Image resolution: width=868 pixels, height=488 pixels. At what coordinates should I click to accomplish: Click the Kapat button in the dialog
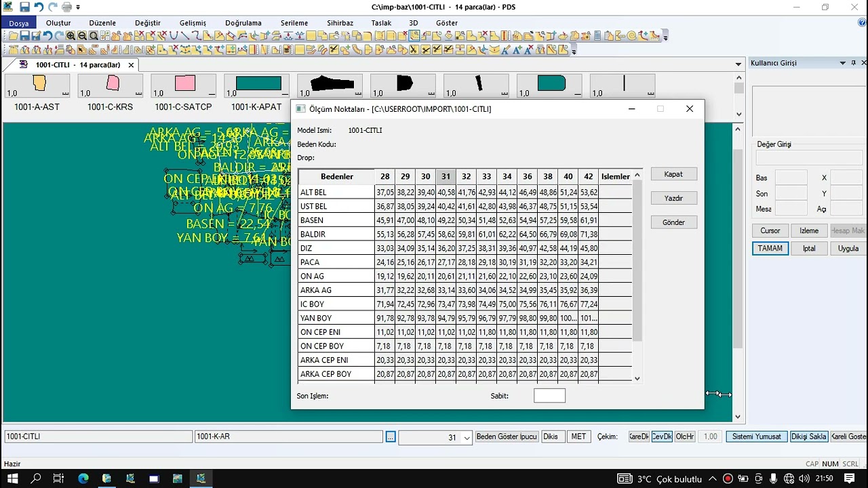(x=673, y=174)
